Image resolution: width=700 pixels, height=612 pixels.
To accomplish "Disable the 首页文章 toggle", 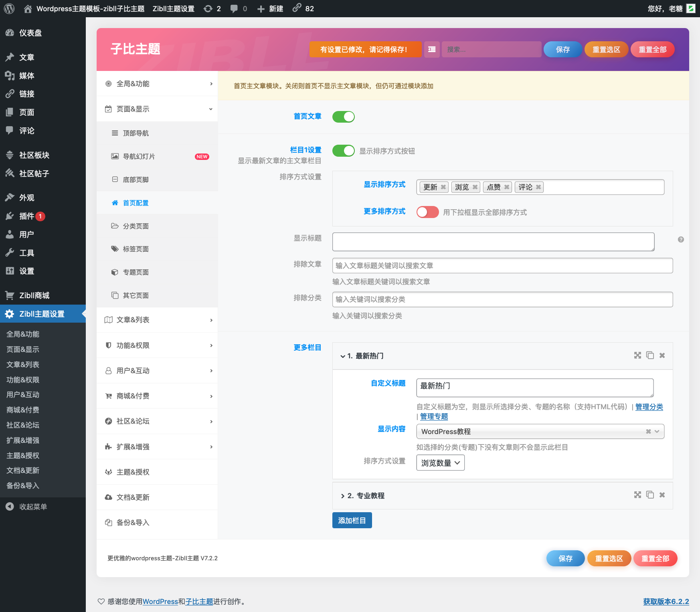I will click(344, 117).
